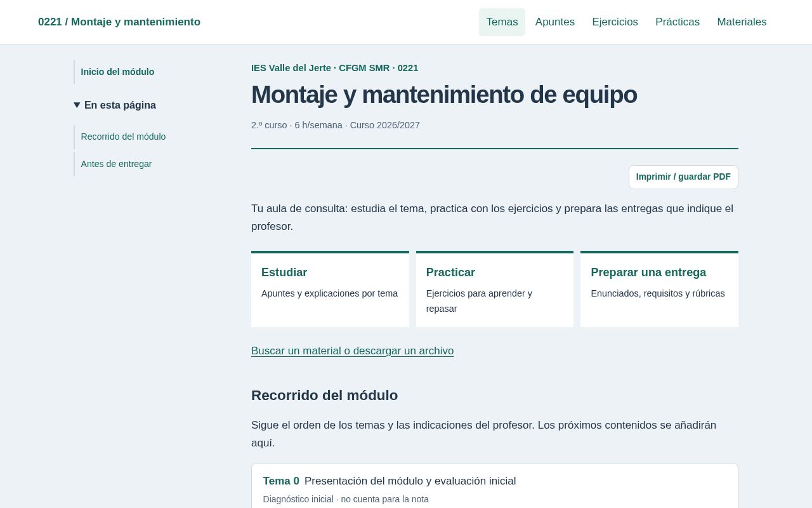Click the Montaje y mantenimiento de equipo title
812x508 pixels.
tap(444, 95)
